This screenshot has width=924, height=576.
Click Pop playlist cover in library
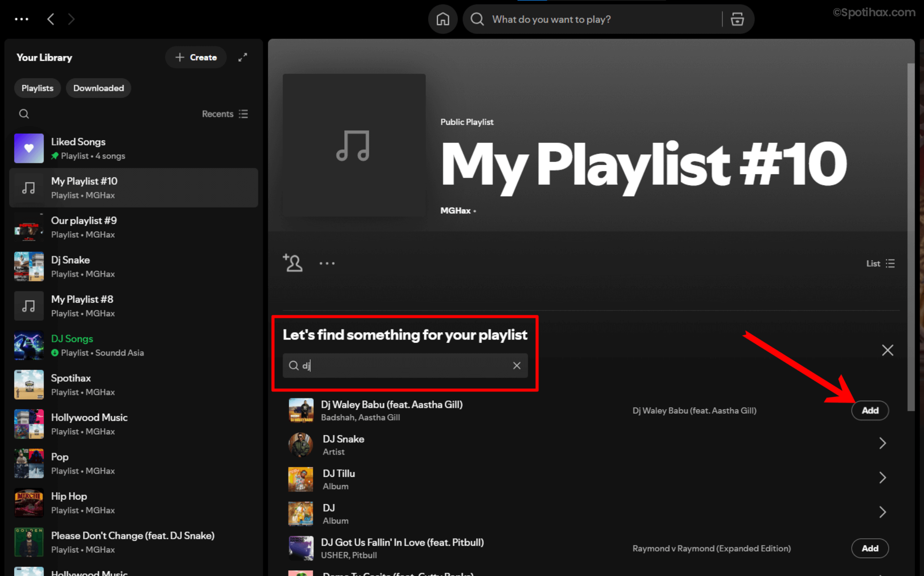29,463
